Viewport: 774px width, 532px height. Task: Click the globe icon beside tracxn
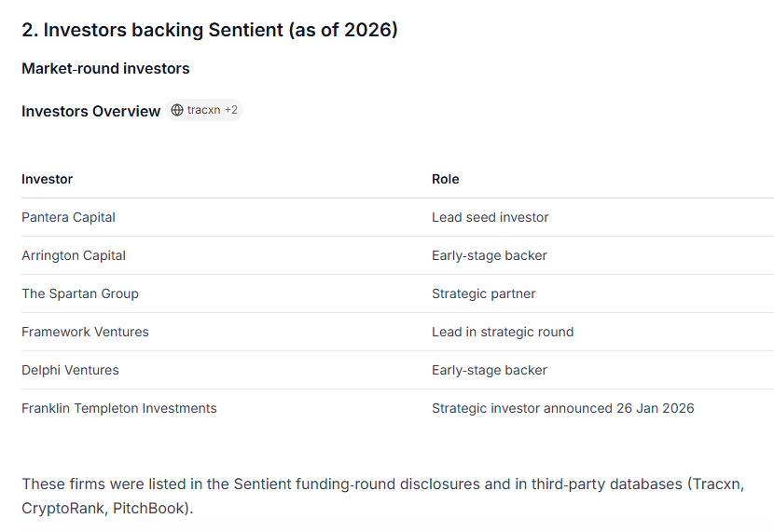(177, 110)
